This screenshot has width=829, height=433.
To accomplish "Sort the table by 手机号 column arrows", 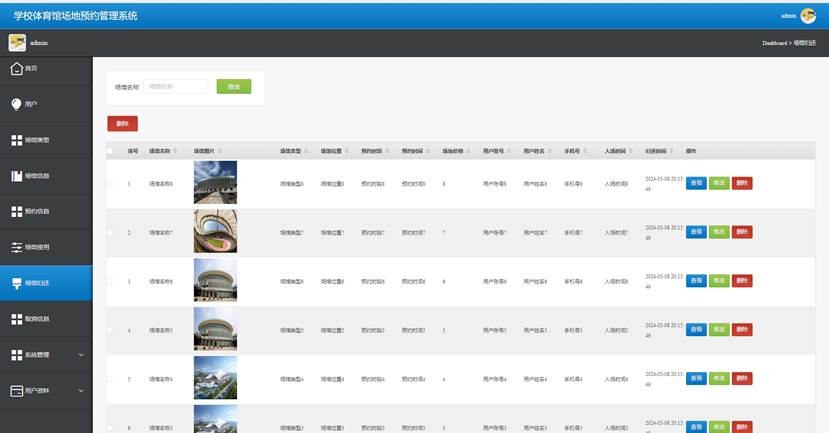I will click(x=585, y=151).
